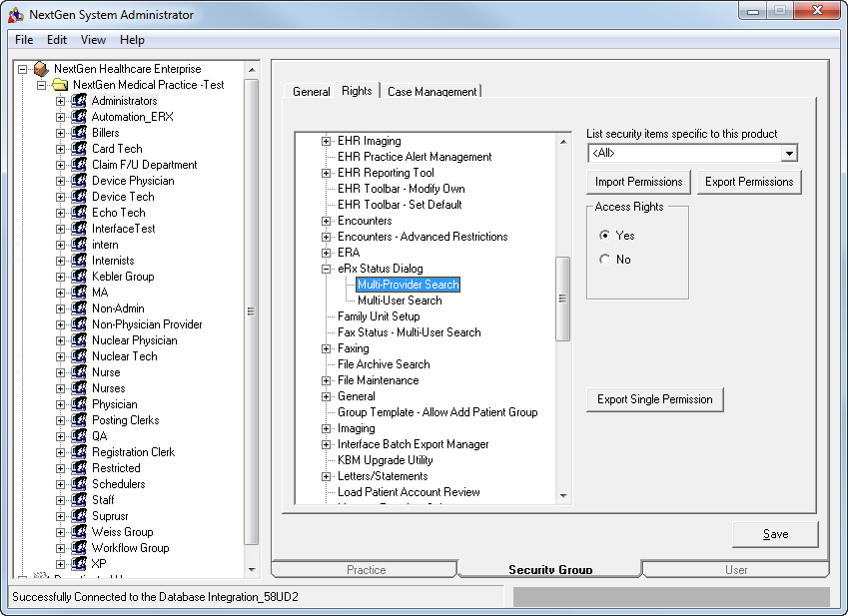Image resolution: width=848 pixels, height=616 pixels.
Task: Collapse the eRx Status Dialog node
Action: [326, 269]
